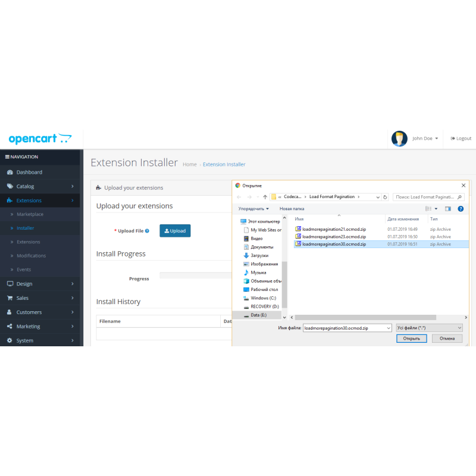Image resolution: width=476 pixels, height=476 pixels.
Task: Click the Открыть button
Action: [411, 339]
